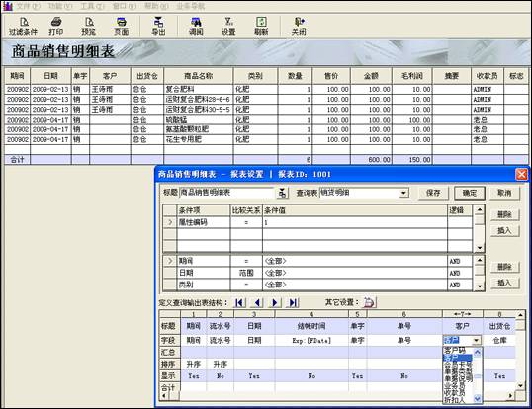Image resolution: width=532 pixels, height=409 pixels.
Task: Jump to first column navigation arrow
Action: [240, 302]
